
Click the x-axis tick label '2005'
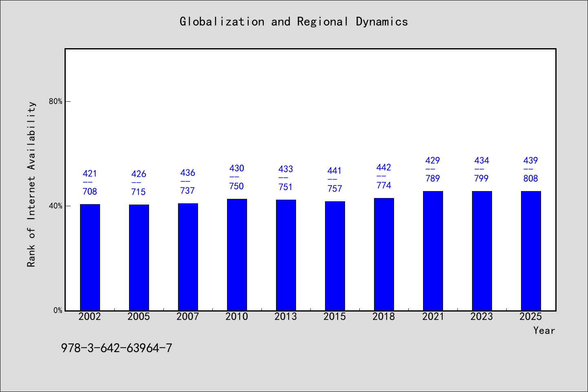point(139,316)
